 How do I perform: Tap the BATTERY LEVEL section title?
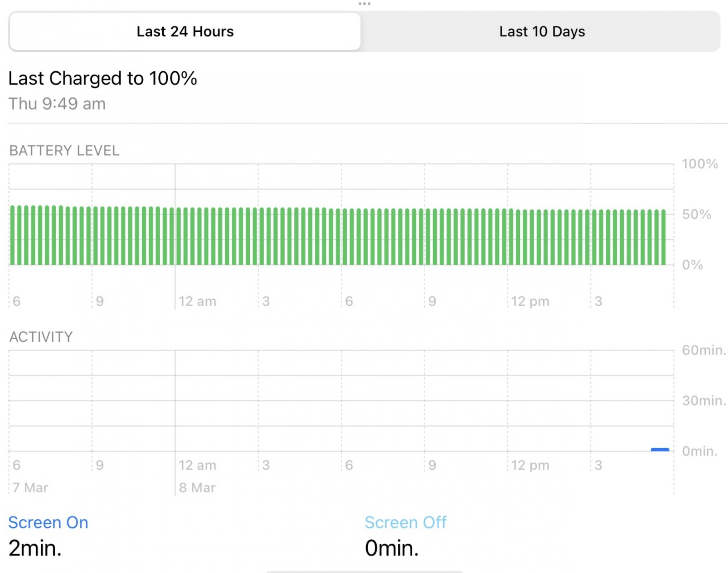[64, 151]
